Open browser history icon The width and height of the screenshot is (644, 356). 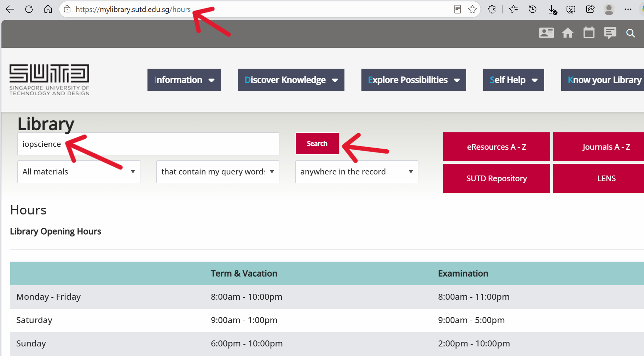(533, 9)
